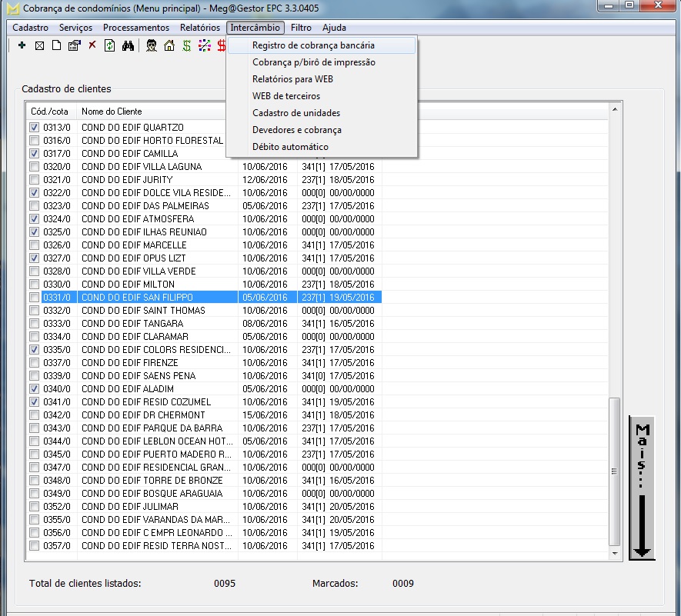The height and width of the screenshot is (616, 681).
Task: Click the green plus add icon
Action: click(x=22, y=46)
